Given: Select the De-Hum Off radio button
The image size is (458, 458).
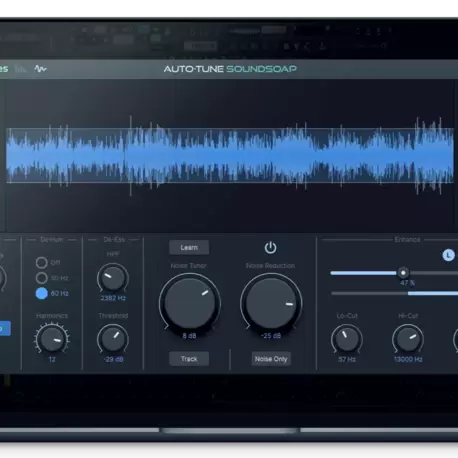Looking at the screenshot, I should 42,263.
